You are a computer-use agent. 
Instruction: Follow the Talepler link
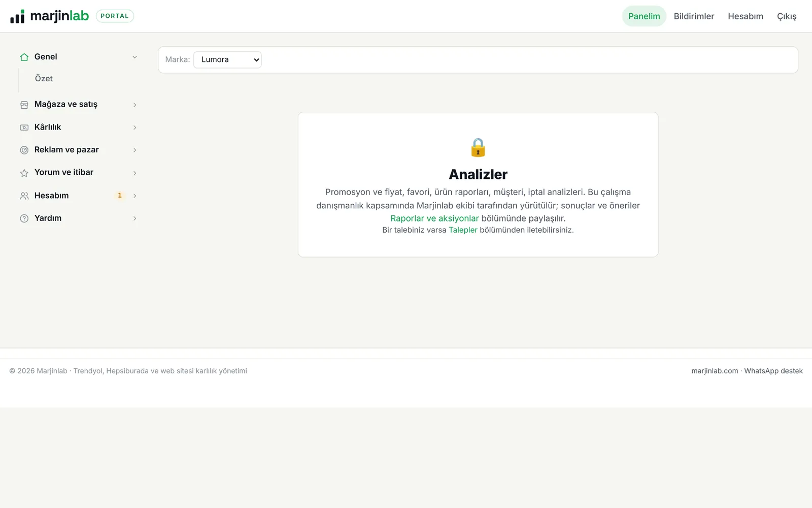click(x=463, y=230)
